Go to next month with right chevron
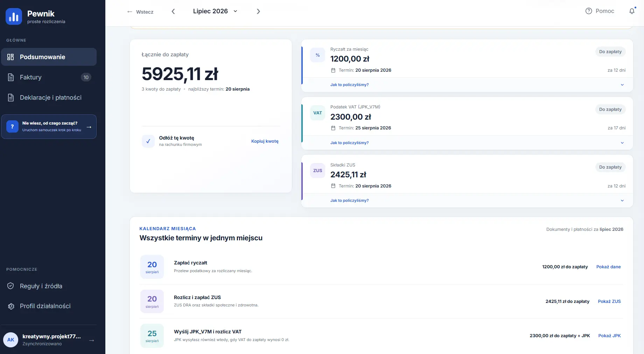The width and height of the screenshot is (644, 354). pos(258,12)
